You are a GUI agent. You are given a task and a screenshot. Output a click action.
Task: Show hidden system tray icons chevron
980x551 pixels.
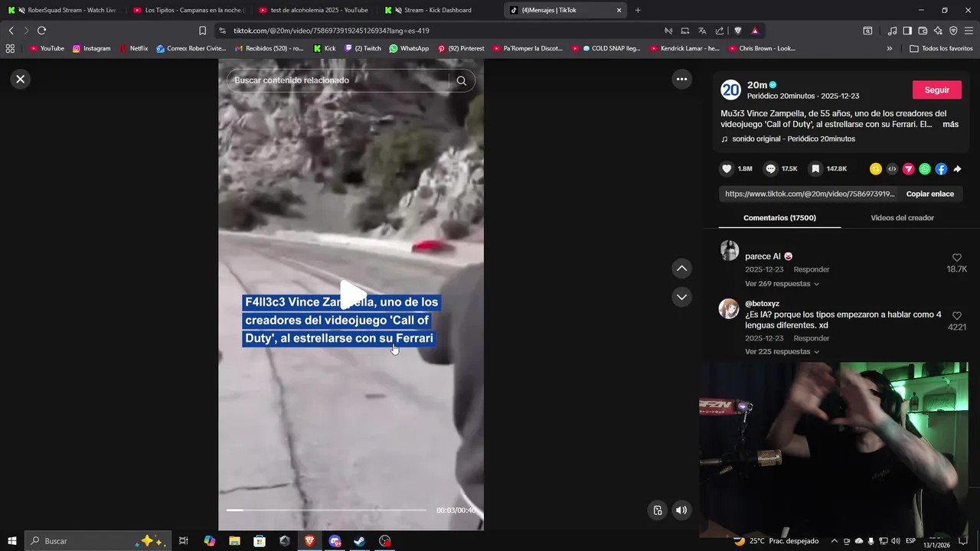[835, 541]
